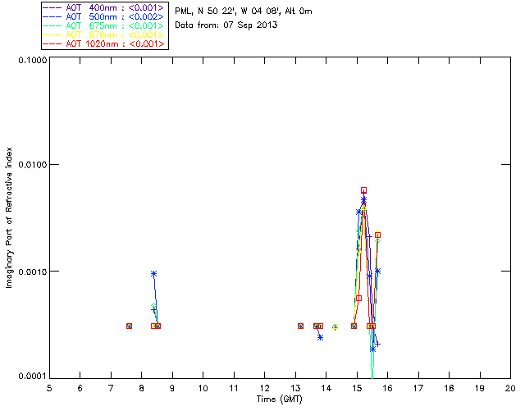Click the blue asterisk below baseline near 13.8 hours
The height and width of the screenshot is (420, 525).
pos(321,337)
